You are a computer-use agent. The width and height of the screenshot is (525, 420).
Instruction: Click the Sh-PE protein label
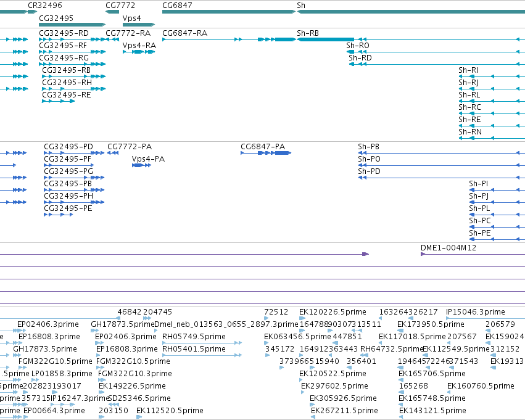[x=480, y=233]
